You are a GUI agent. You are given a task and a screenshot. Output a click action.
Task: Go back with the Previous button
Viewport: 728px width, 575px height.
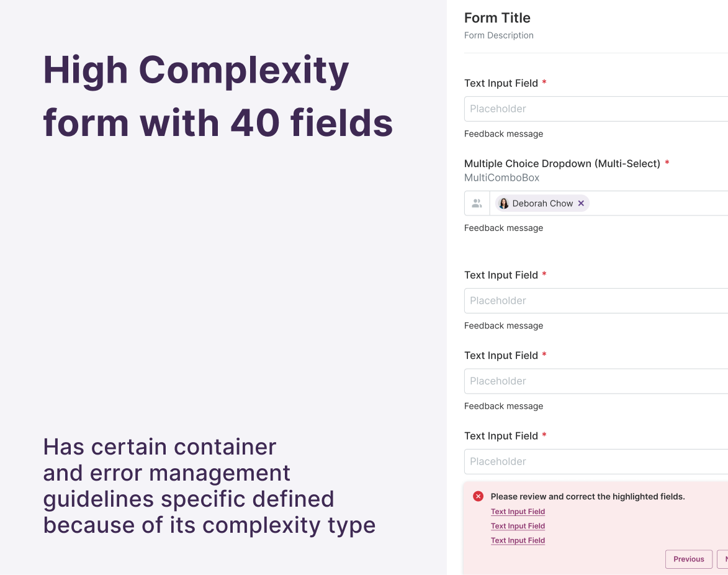click(x=688, y=559)
